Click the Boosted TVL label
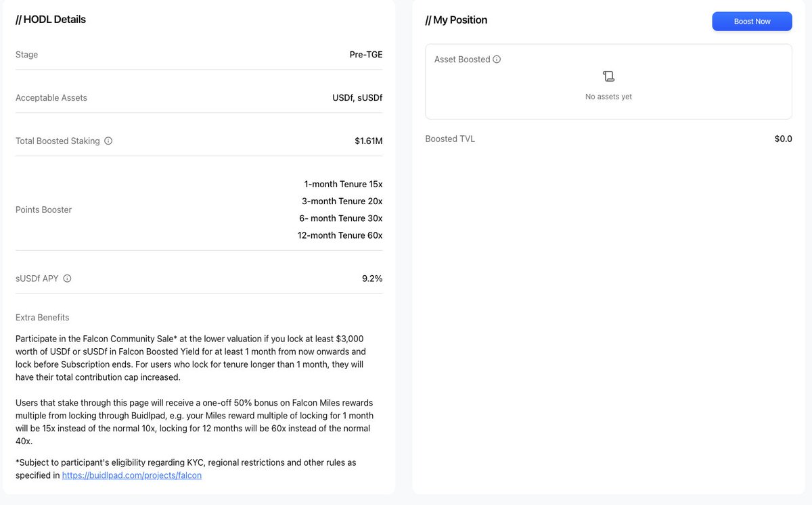The height and width of the screenshot is (505, 812). click(x=450, y=139)
